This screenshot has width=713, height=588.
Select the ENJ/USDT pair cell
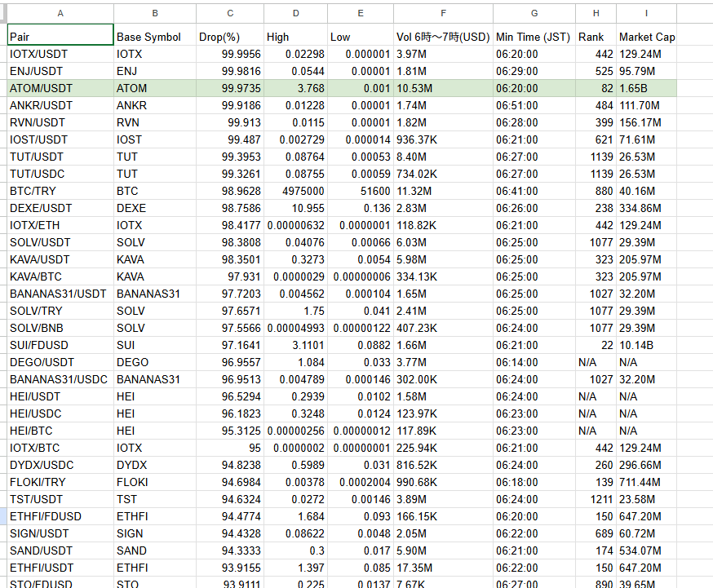coord(60,71)
